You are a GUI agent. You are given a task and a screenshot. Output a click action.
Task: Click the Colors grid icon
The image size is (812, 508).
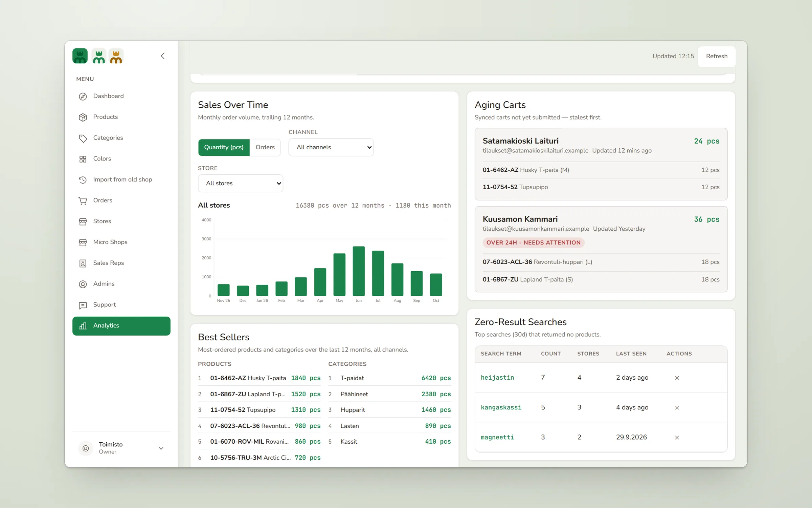coord(83,159)
